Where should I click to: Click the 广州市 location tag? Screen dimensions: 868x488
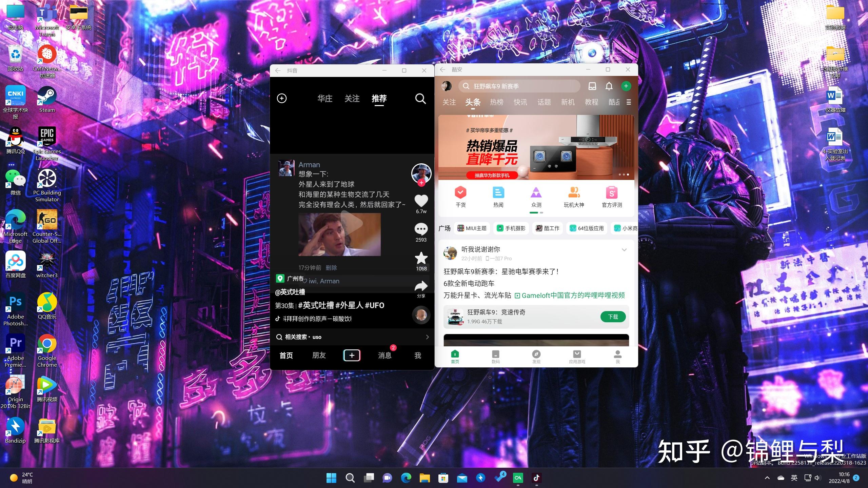pyautogui.click(x=290, y=279)
